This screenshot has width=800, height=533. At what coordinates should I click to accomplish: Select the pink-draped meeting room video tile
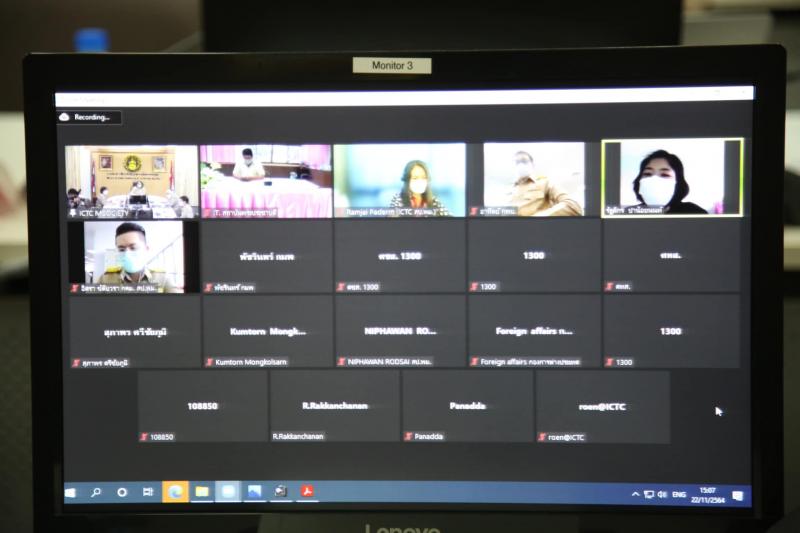coord(266,181)
